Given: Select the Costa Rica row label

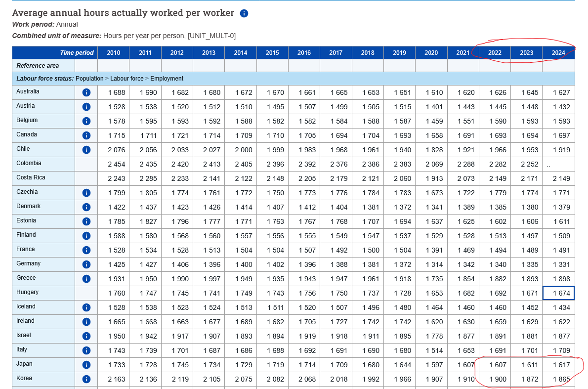Looking at the screenshot, I should coord(43,178).
